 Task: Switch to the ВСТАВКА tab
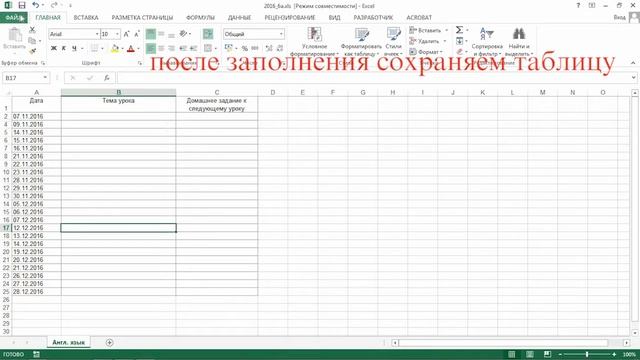pyautogui.click(x=86, y=18)
